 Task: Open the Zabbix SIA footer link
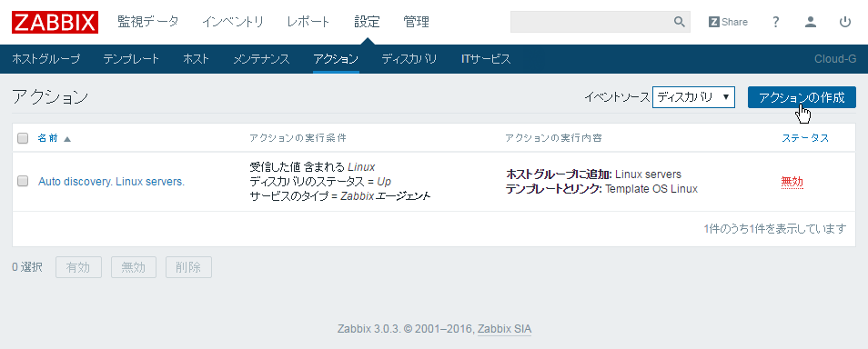[504, 329]
